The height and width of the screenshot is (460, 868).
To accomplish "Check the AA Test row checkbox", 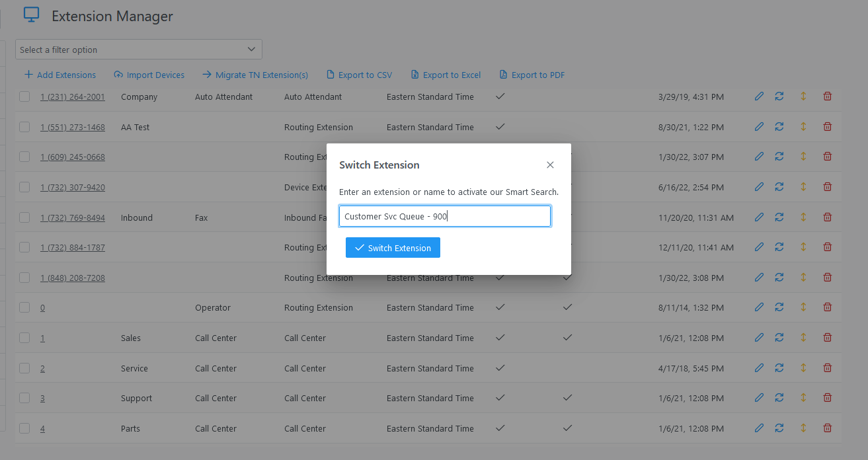I will (24, 127).
